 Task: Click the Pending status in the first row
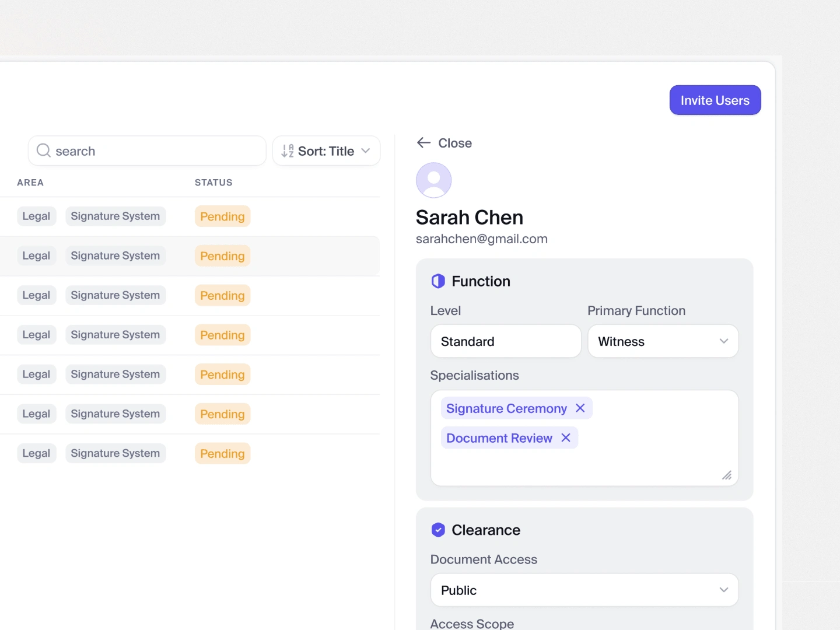point(222,216)
